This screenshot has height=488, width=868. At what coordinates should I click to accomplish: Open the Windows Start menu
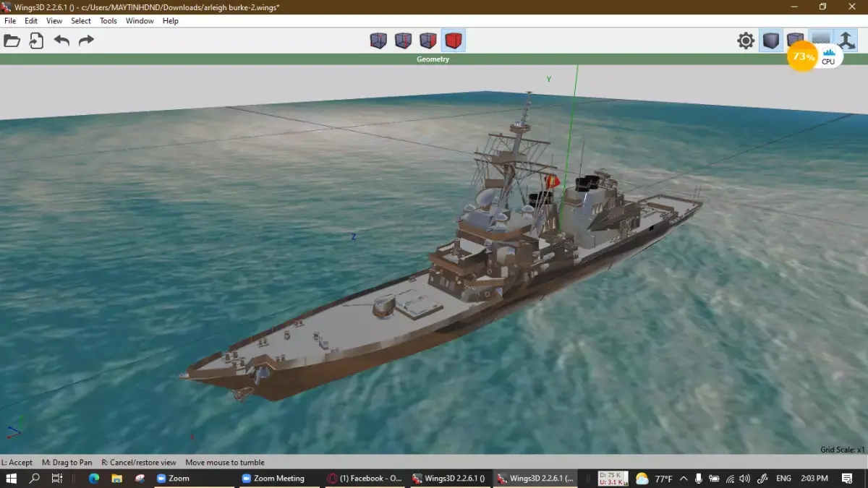click(12, 478)
